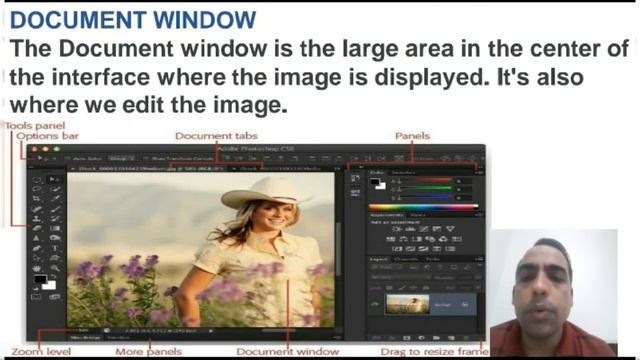
Task: Open the Timeline tab
Action: click(x=118, y=338)
